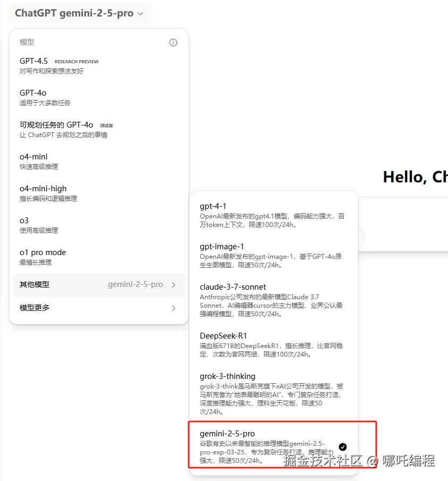This screenshot has width=448, height=481.
Task: Select the GPT-4.5 research preview model
Action: click(x=98, y=66)
